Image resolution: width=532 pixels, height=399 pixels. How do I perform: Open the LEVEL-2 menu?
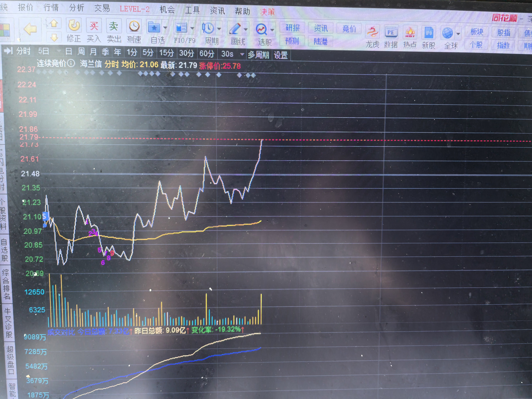(134, 9)
